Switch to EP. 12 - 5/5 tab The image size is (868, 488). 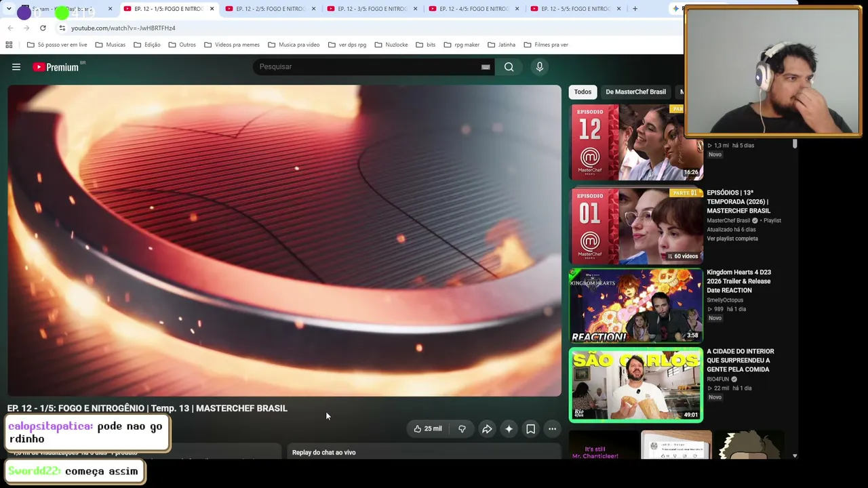[576, 9]
